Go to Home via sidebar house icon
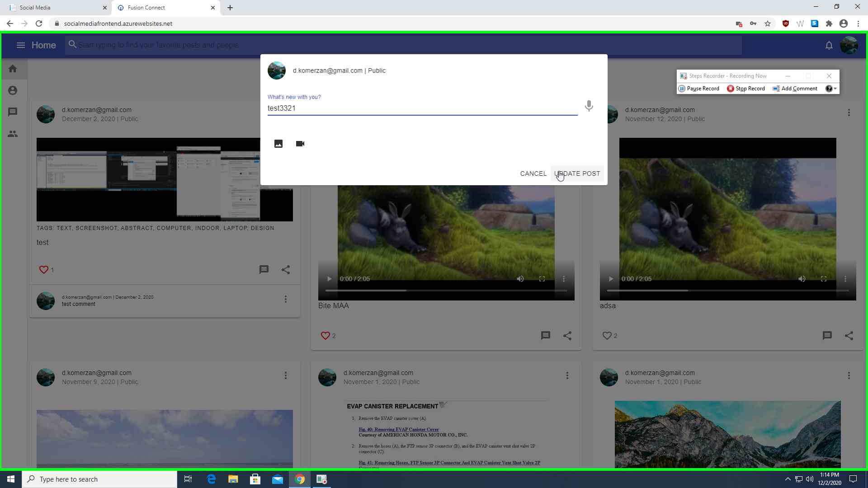 13,69
